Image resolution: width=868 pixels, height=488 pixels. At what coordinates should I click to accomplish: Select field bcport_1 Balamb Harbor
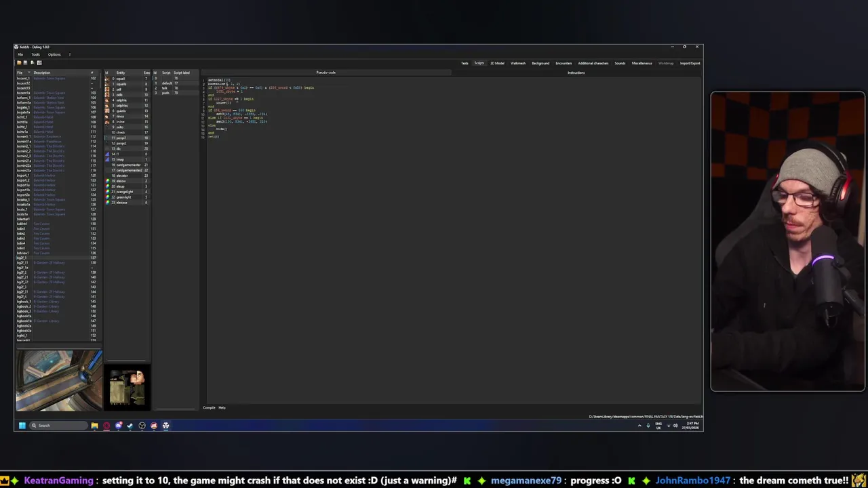(57, 176)
